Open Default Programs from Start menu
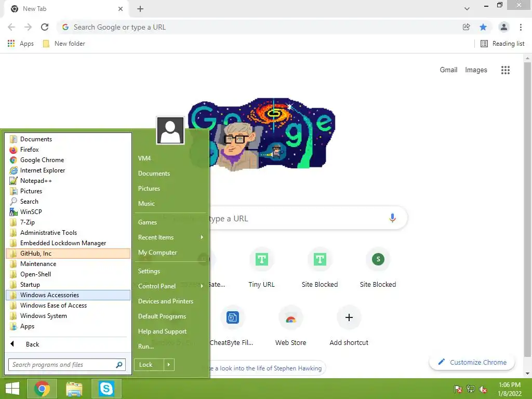532x399 pixels. pos(170,316)
